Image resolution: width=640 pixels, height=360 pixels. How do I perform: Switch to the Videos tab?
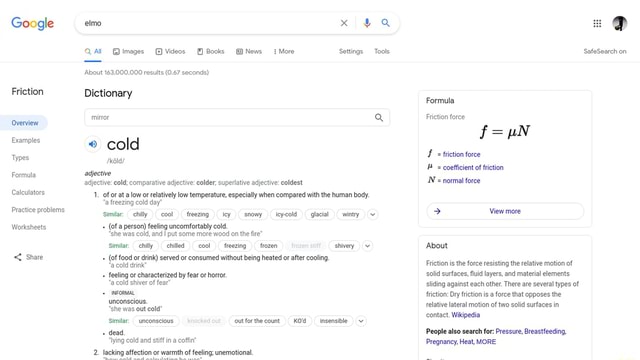[x=170, y=51]
